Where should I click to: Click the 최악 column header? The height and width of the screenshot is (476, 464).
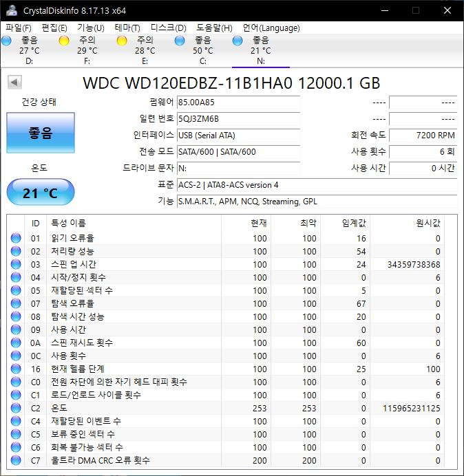295,223
